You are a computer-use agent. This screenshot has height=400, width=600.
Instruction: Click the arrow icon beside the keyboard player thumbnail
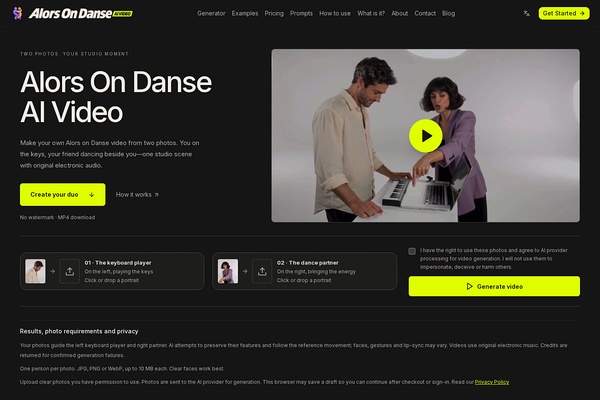(52, 271)
